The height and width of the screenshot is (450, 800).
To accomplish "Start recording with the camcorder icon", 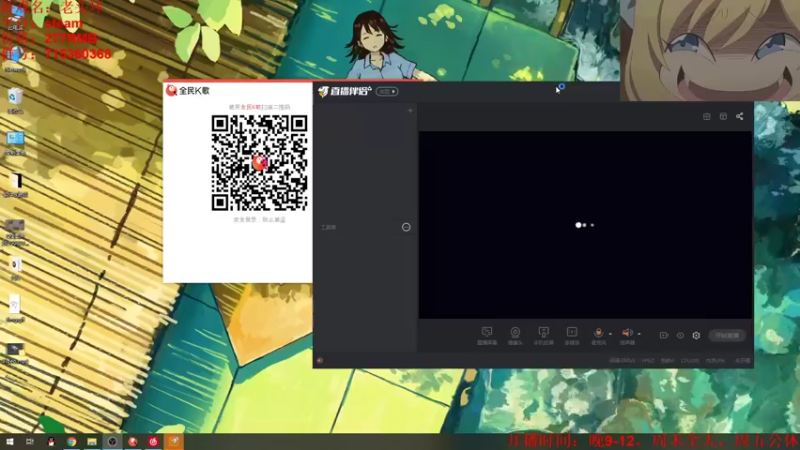I will (x=664, y=335).
